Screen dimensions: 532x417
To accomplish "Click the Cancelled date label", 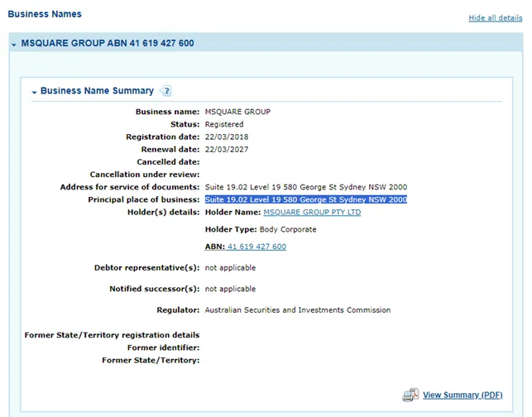I will pyautogui.click(x=168, y=162).
